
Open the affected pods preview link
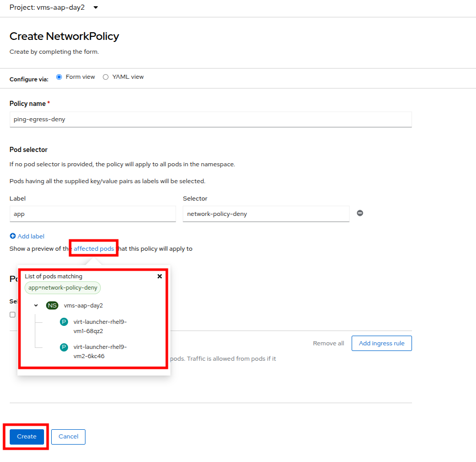coord(94,249)
